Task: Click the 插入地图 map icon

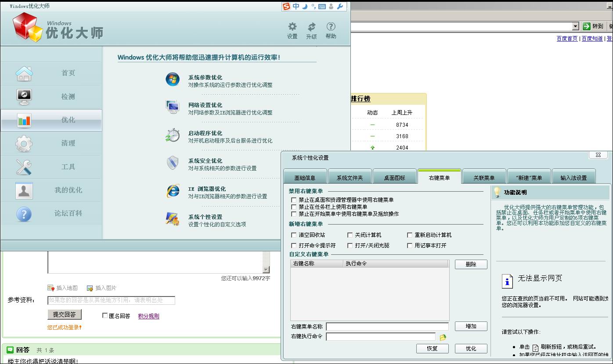Action: click(51, 288)
